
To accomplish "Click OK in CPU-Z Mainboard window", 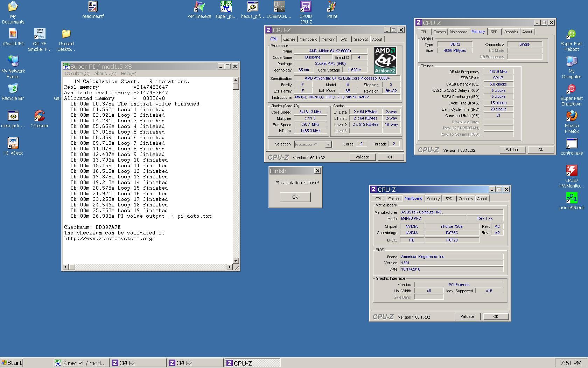I will click(x=496, y=316).
